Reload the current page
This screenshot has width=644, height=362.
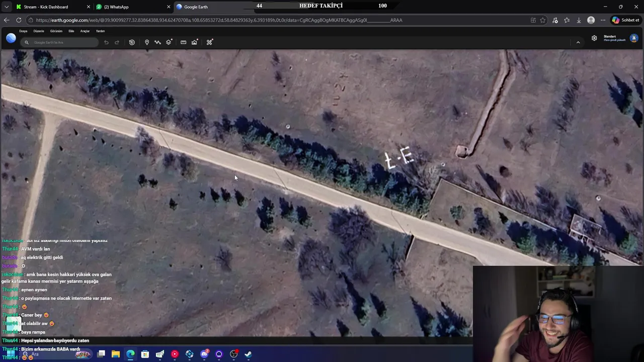coord(19,20)
